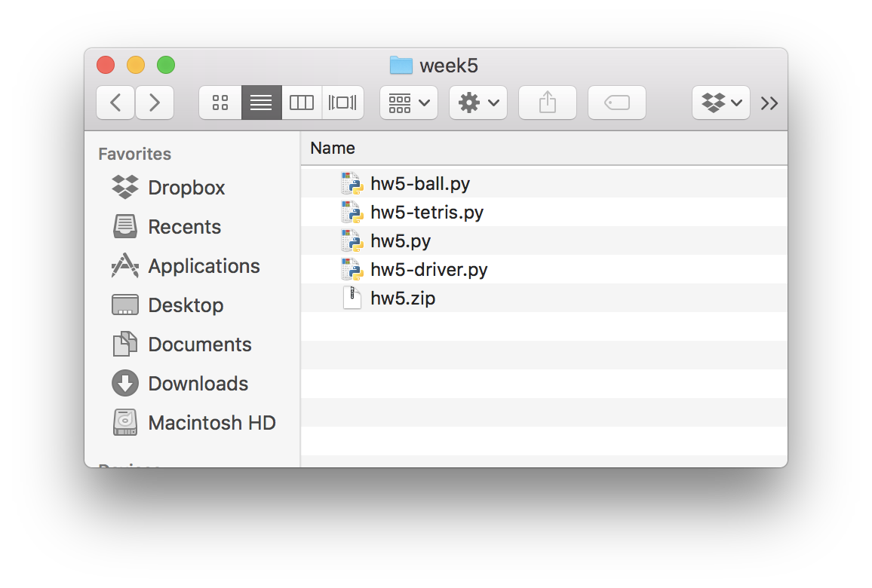Select the file hw5-driver.py

[x=544, y=270]
